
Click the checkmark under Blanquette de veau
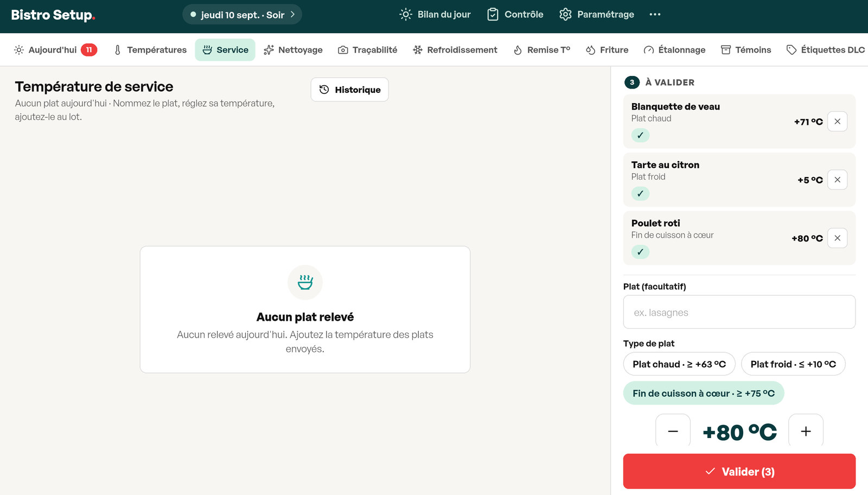640,135
